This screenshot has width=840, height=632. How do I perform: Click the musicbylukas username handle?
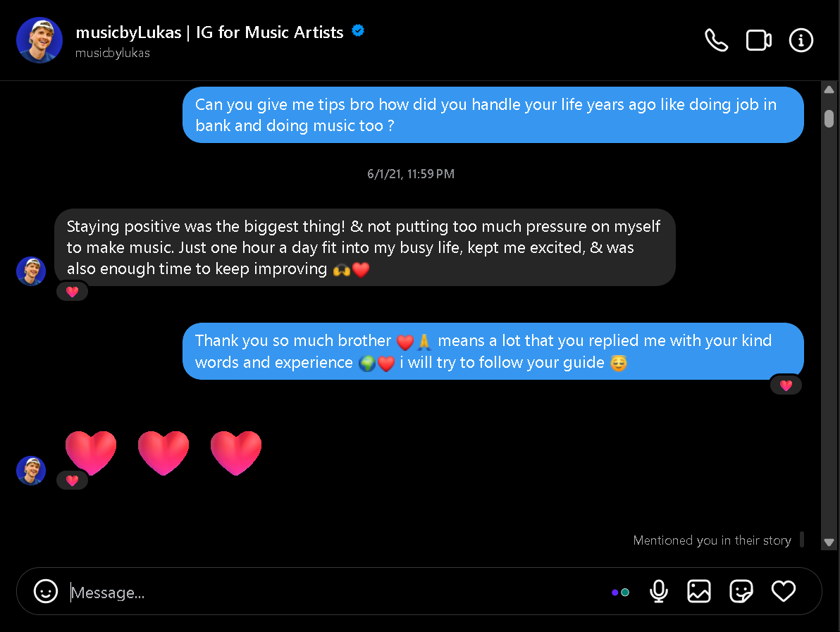(113, 54)
